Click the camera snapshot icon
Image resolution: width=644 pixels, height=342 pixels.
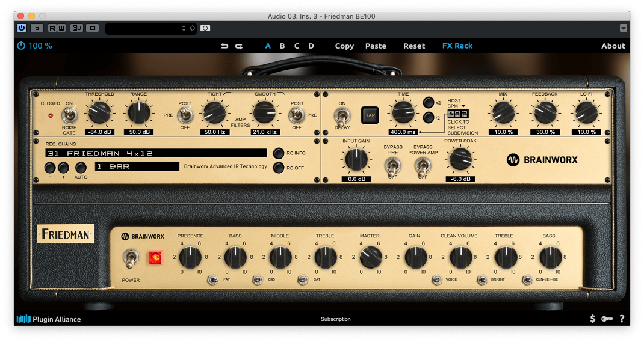pos(205,28)
